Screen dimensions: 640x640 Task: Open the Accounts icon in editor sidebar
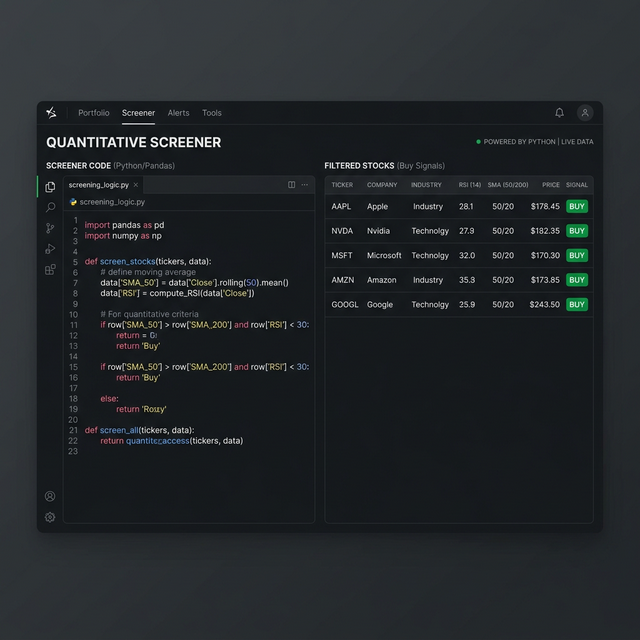point(50,496)
